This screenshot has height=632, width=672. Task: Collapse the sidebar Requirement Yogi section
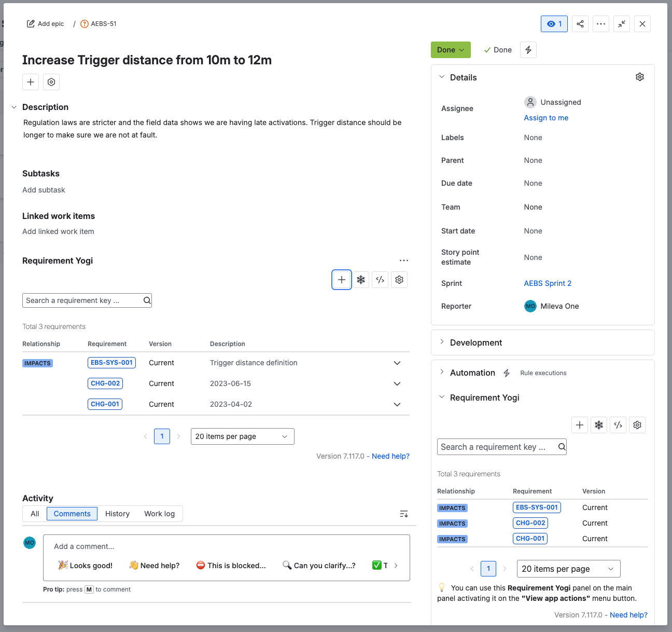442,397
